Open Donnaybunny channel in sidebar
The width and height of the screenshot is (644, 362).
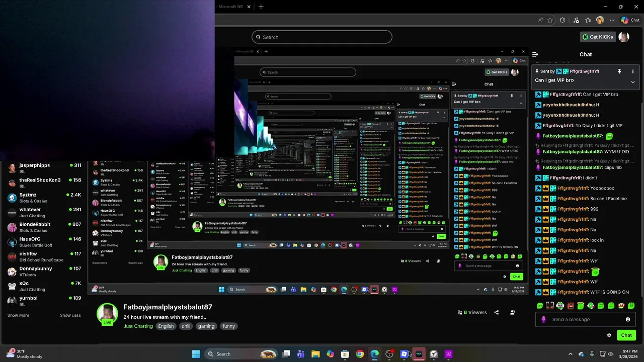point(44,271)
